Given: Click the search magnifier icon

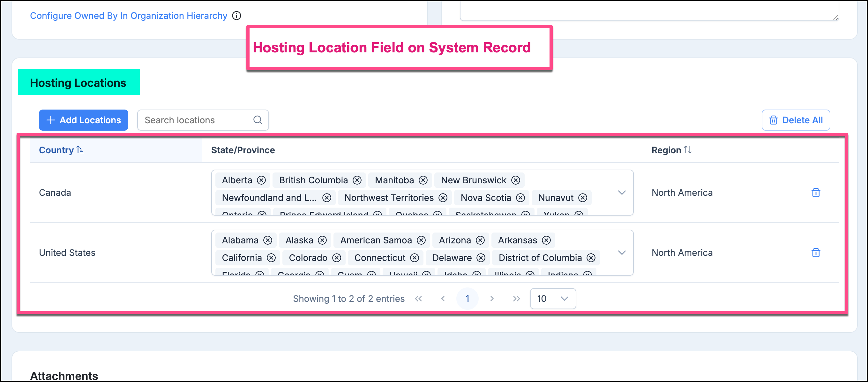Looking at the screenshot, I should [x=258, y=120].
